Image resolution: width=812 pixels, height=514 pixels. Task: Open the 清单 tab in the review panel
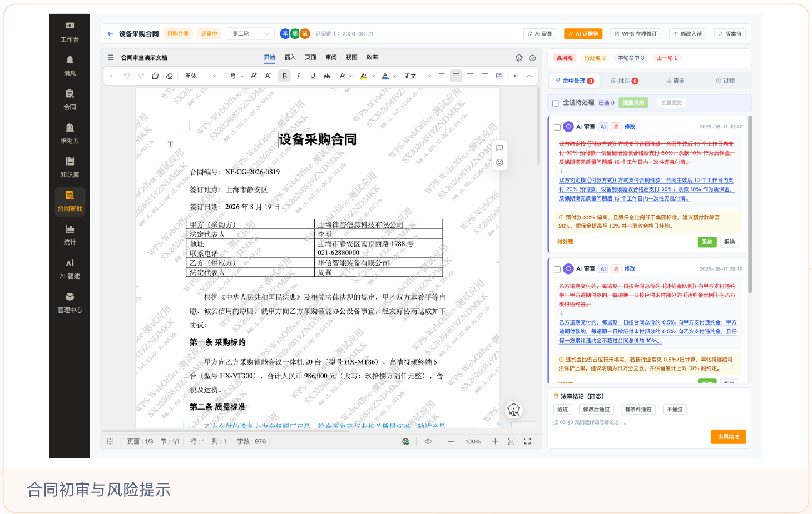pyautogui.click(x=675, y=81)
